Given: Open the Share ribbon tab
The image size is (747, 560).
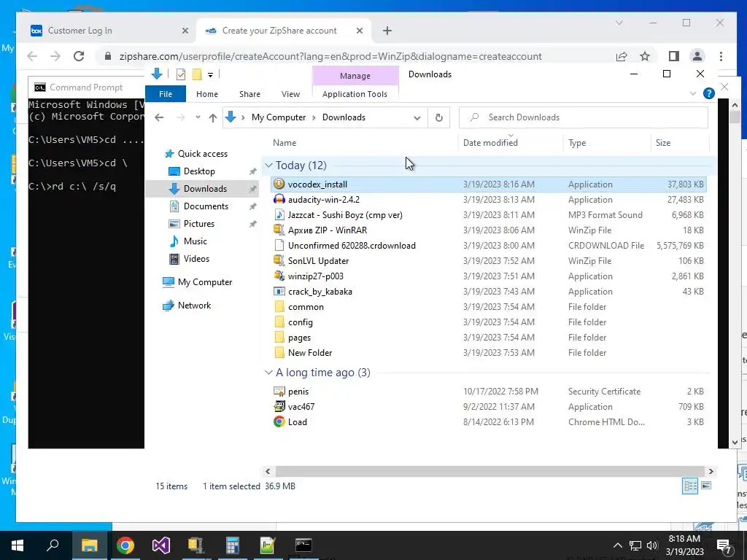Looking at the screenshot, I should point(249,94).
